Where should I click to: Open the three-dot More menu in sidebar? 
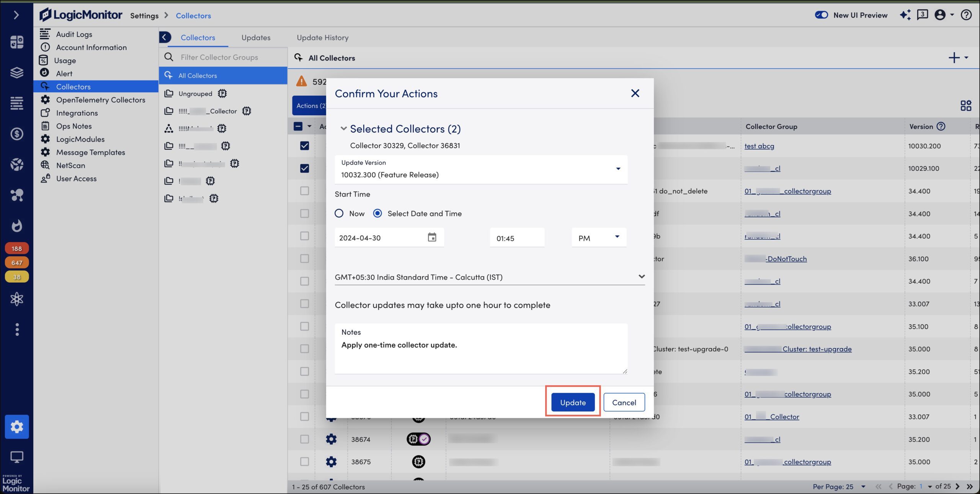[x=16, y=329]
